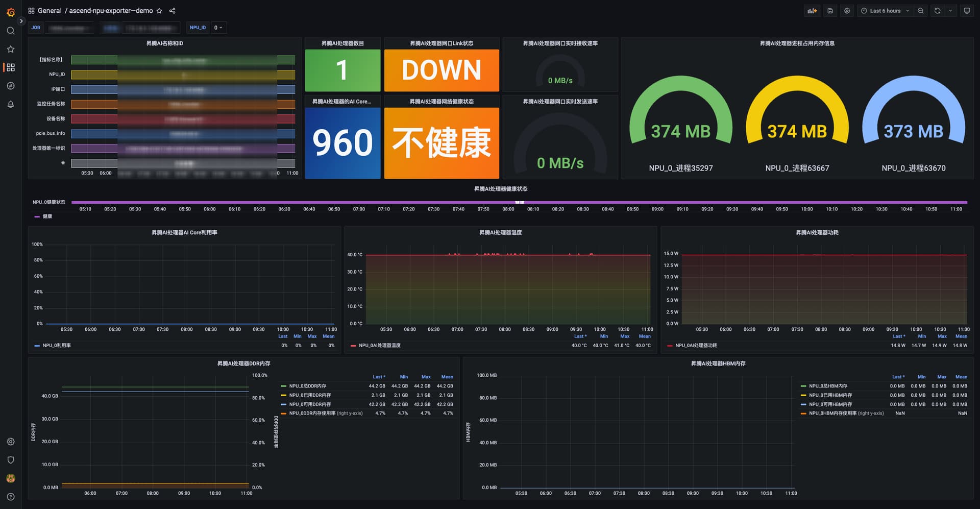Open the search dashboards icon in sidebar
Screen dimensions: 980x509
pyautogui.click(x=11, y=31)
